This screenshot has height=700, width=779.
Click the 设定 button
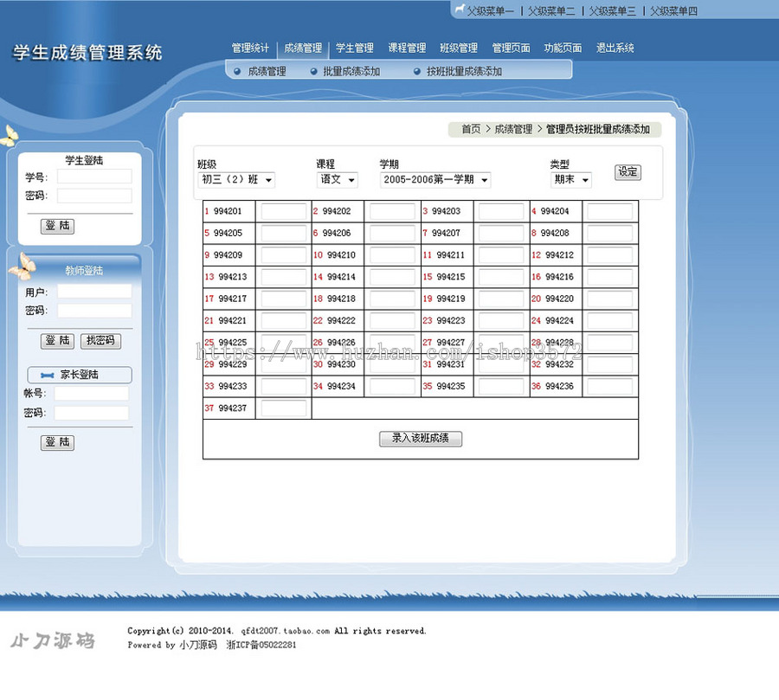628,172
